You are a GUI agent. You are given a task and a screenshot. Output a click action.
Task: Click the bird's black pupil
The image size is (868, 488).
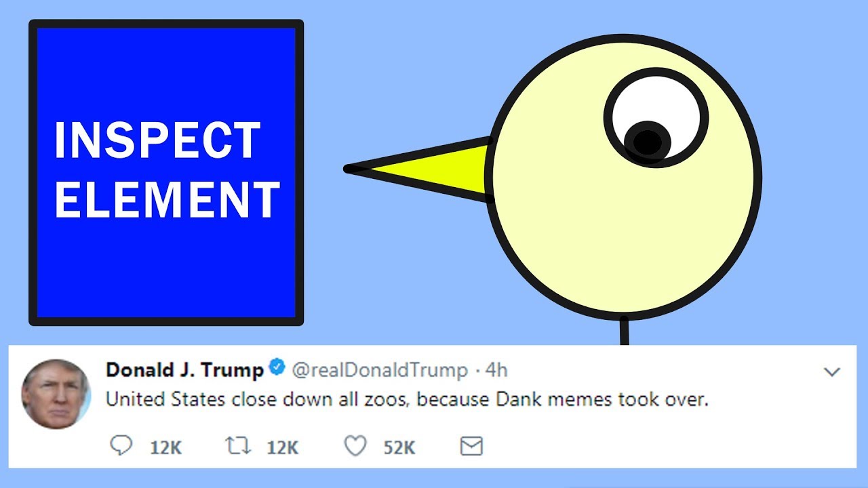648,142
